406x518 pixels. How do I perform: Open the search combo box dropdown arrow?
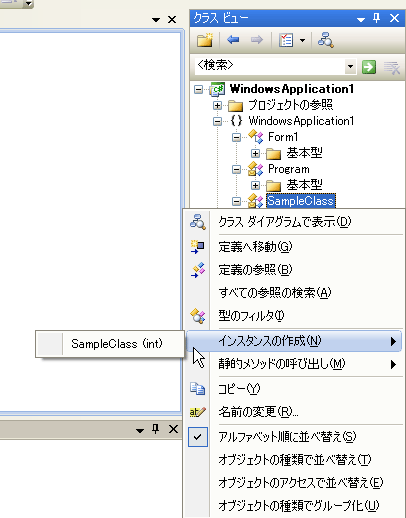[x=350, y=67]
